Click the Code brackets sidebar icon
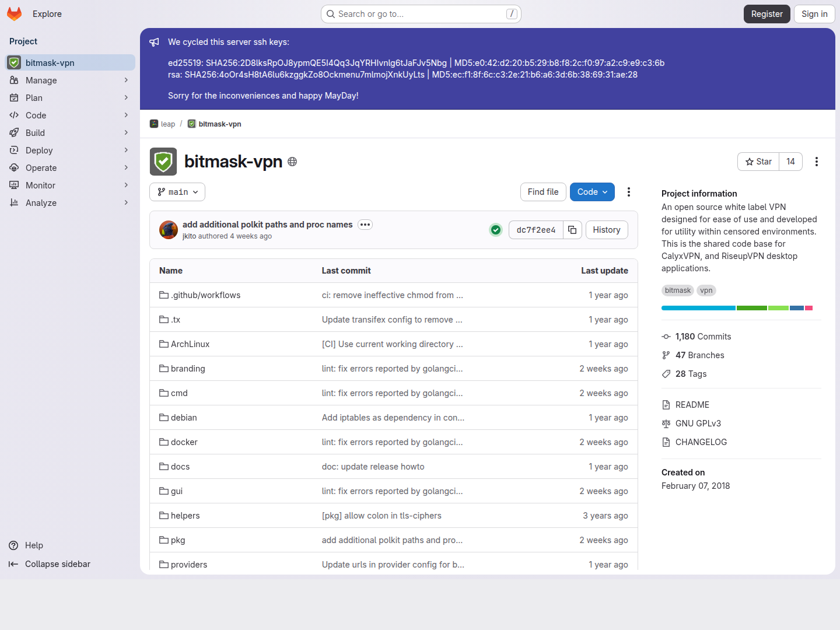 14,115
